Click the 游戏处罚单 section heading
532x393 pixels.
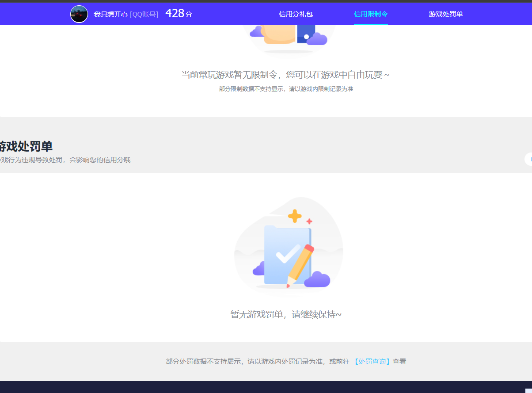[x=27, y=146]
